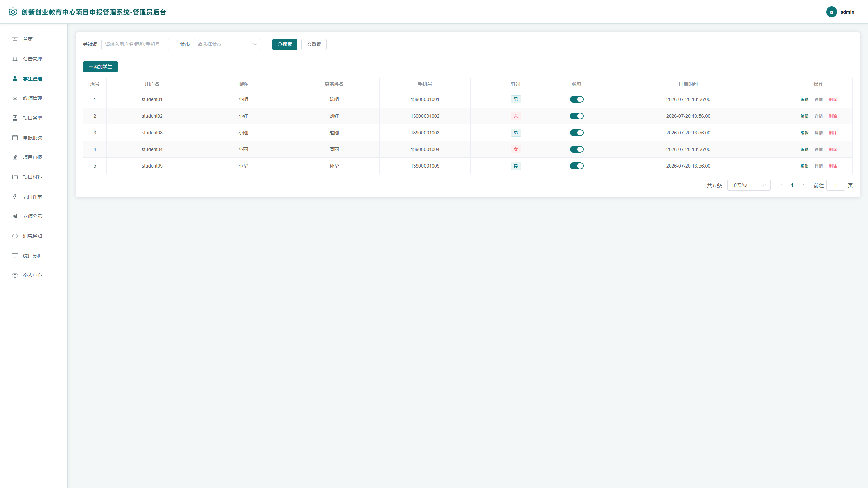Click the folder icon beside 项目材料

15,177
